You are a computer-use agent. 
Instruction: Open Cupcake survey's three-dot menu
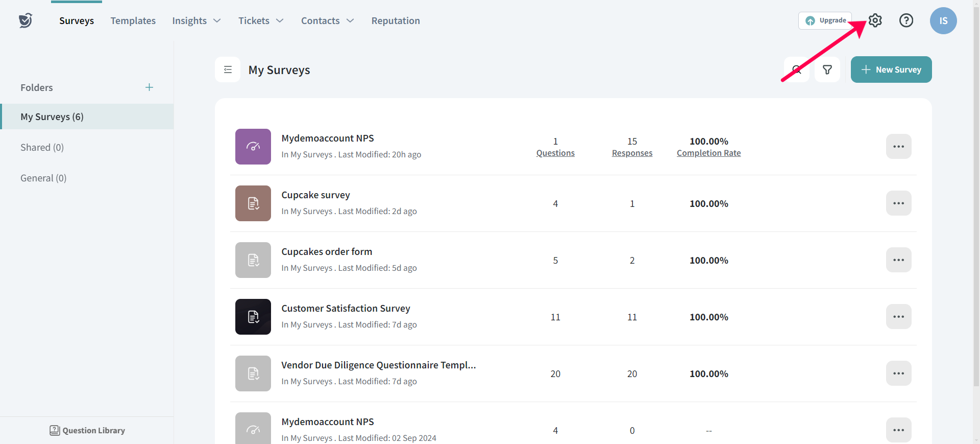898,203
